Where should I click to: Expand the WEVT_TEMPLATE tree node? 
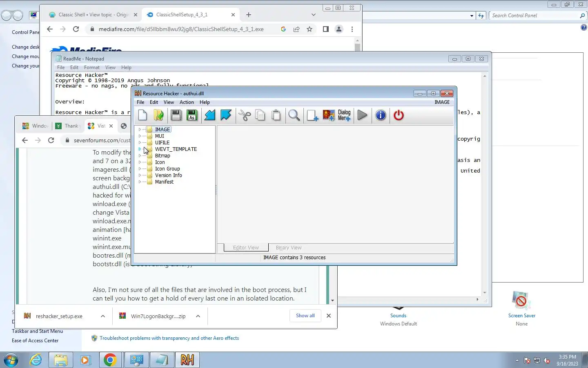140,149
